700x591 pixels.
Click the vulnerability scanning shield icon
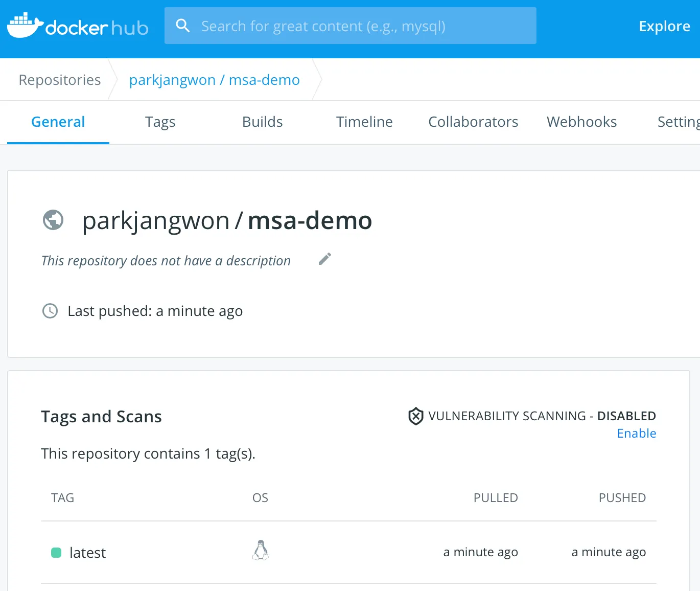click(x=416, y=416)
